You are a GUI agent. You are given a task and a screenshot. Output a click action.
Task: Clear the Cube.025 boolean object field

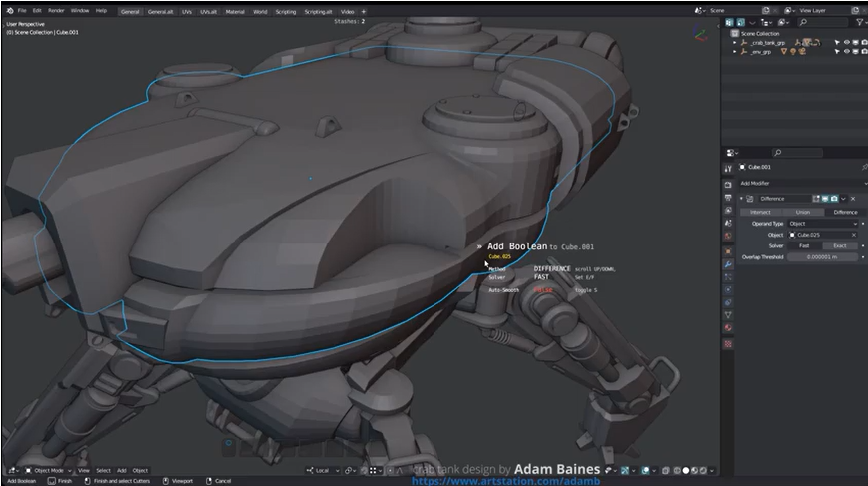[854, 235]
